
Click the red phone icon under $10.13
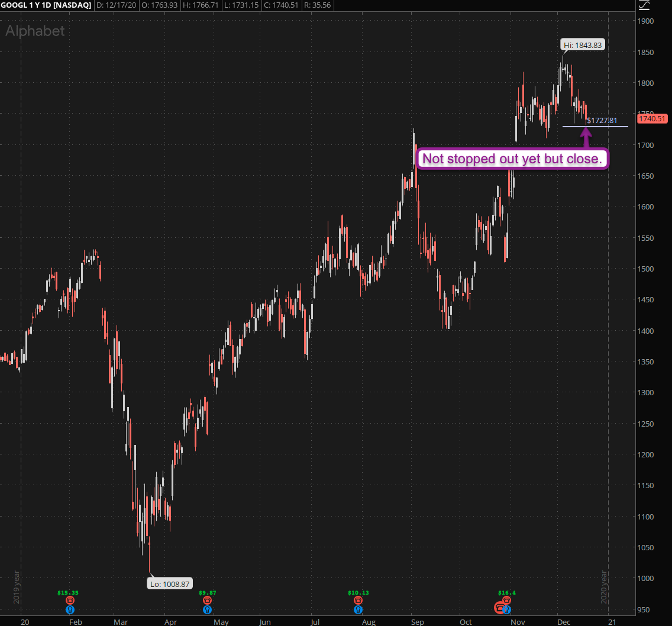coord(358,601)
